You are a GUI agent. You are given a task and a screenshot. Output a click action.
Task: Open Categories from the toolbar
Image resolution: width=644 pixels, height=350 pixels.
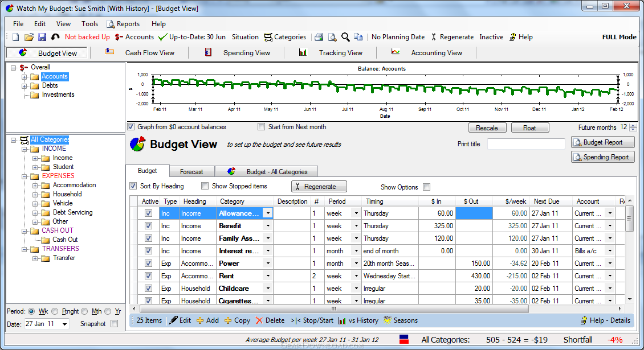coord(285,37)
